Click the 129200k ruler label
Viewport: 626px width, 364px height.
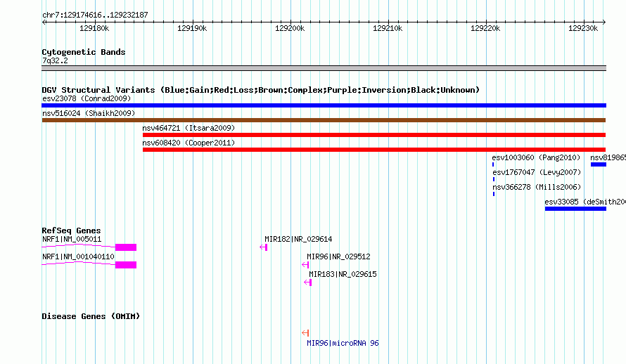(x=290, y=28)
